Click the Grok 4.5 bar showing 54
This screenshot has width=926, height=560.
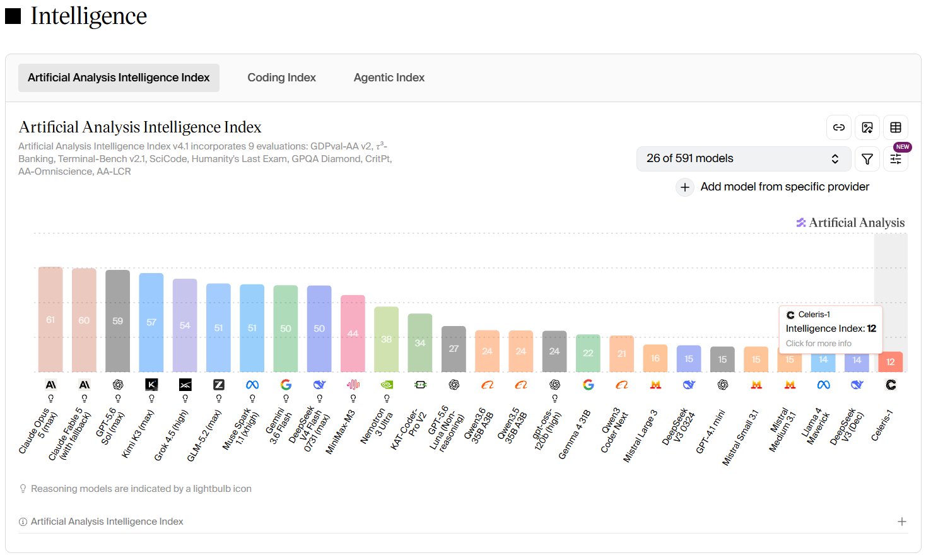click(185, 325)
